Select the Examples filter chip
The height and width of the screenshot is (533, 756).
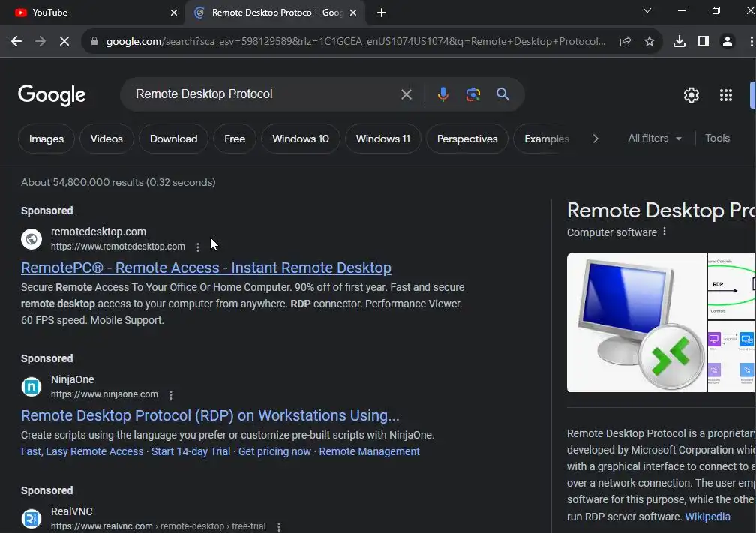tap(546, 139)
